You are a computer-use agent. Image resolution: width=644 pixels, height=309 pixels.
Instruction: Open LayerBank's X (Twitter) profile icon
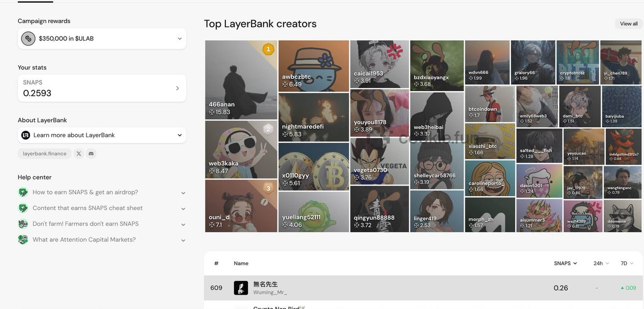[x=79, y=153]
